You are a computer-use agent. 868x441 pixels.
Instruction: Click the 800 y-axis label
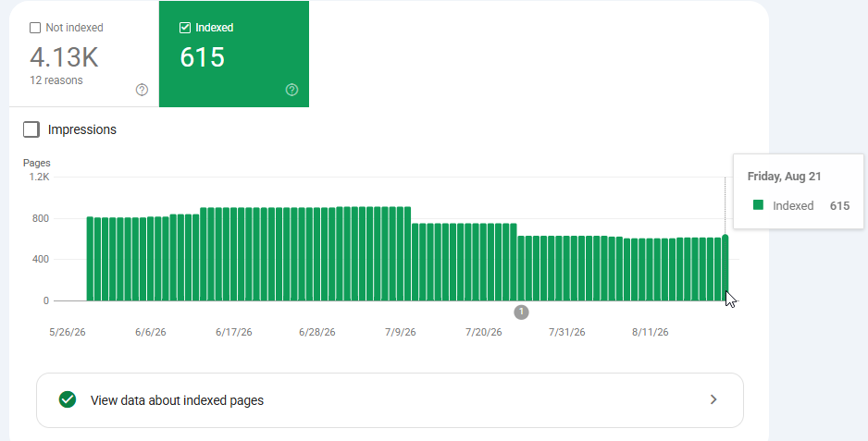[x=41, y=218]
